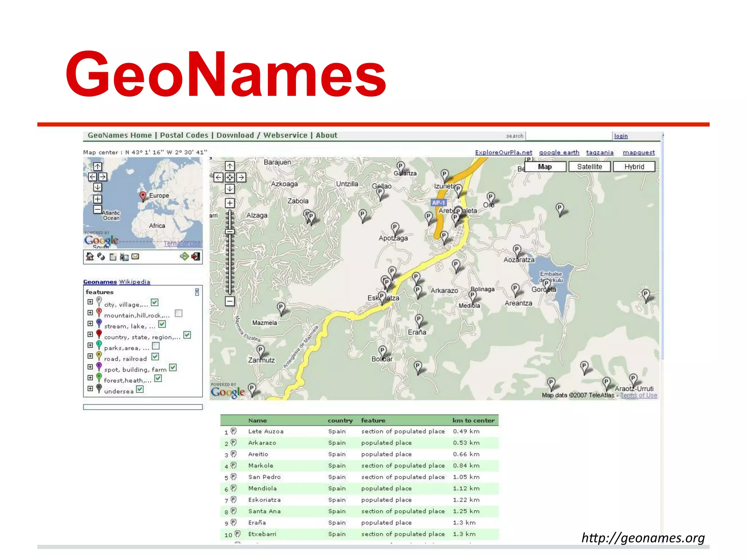Click inside the search input field
The width and height of the screenshot is (747, 560).
tap(569, 136)
